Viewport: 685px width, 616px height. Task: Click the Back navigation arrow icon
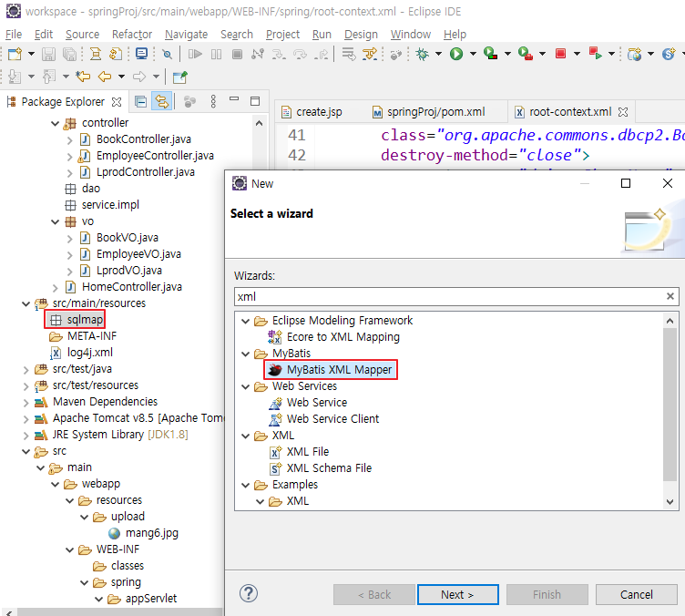pos(105,77)
